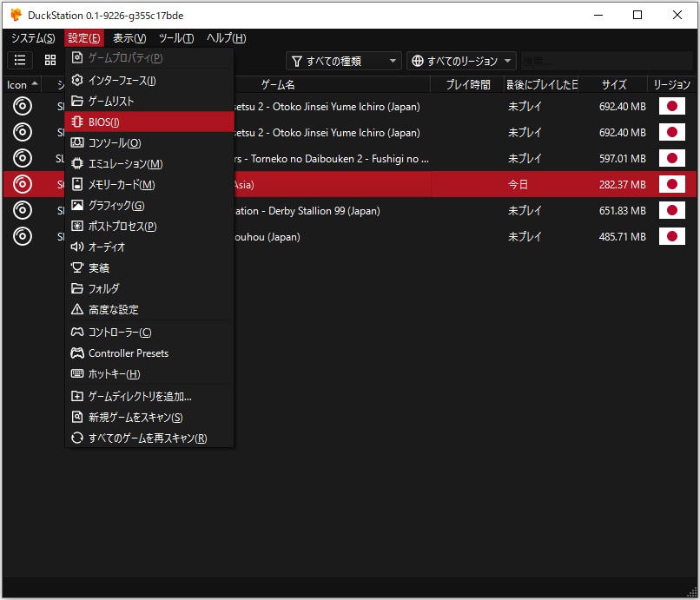Click the Japan flag in 651.83 MB row
The image size is (700, 600).
672,210
